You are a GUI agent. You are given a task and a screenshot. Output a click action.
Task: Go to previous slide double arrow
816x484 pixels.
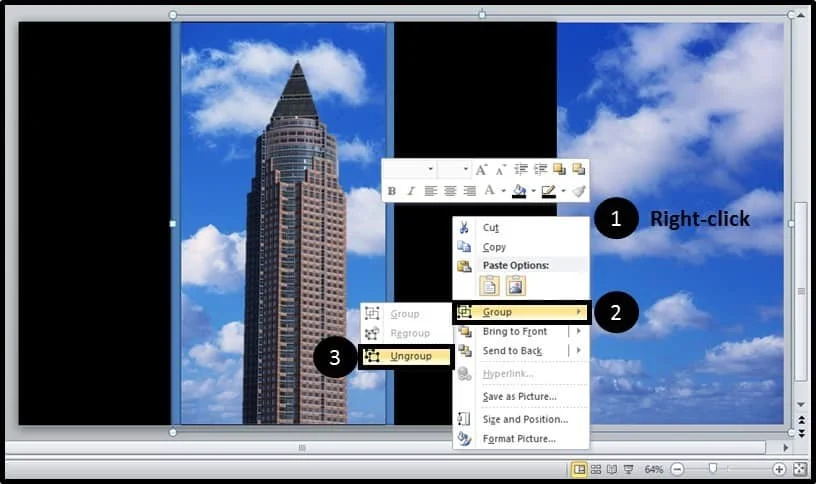point(801,420)
